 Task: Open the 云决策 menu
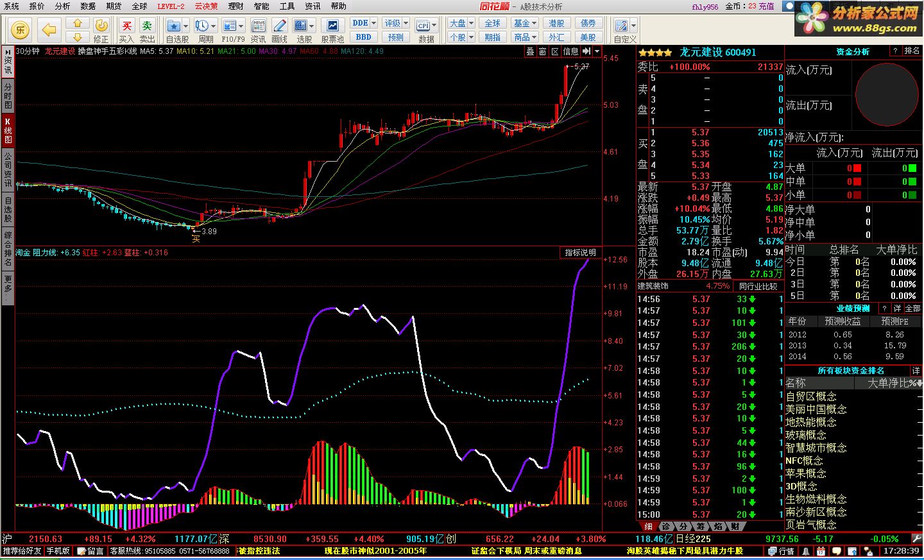click(x=207, y=6)
